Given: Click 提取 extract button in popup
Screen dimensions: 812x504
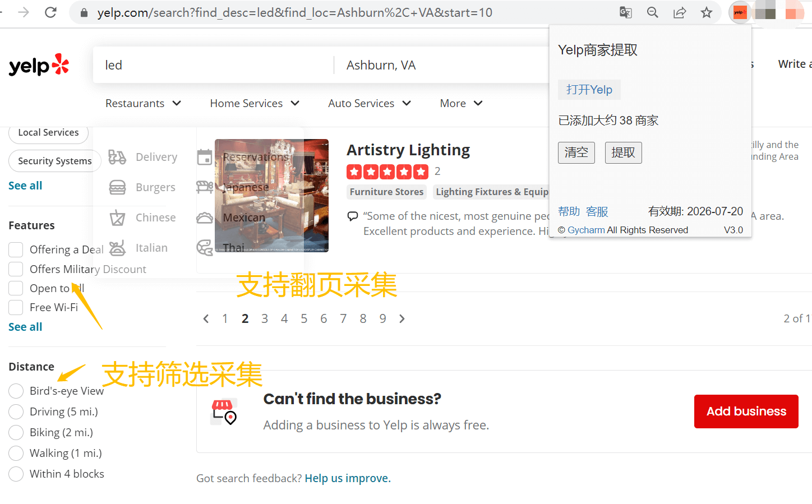Looking at the screenshot, I should click(x=624, y=152).
